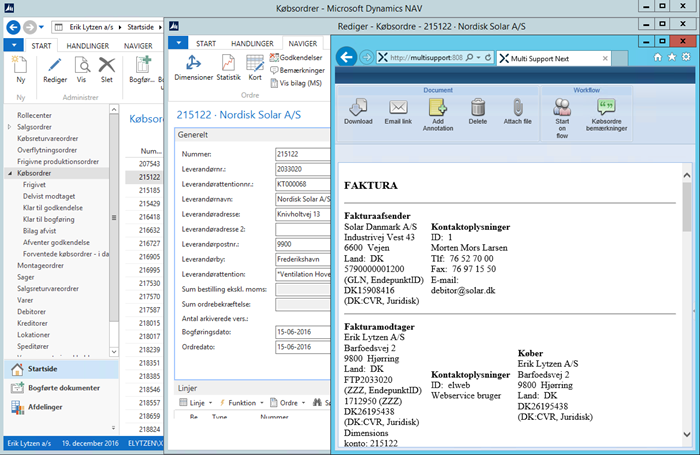Click the Nummer input field
The height and width of the screenshot is (455, 700).
point(302,154)
